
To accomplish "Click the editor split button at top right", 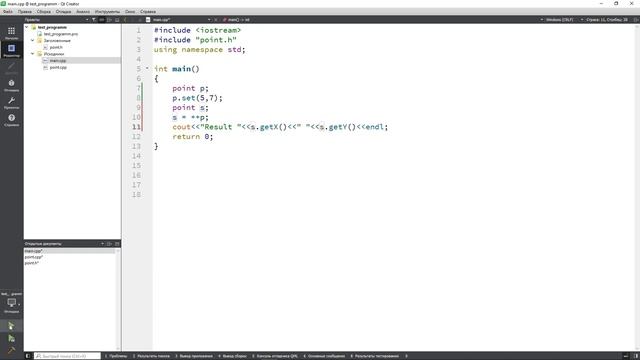I will 636,20.
